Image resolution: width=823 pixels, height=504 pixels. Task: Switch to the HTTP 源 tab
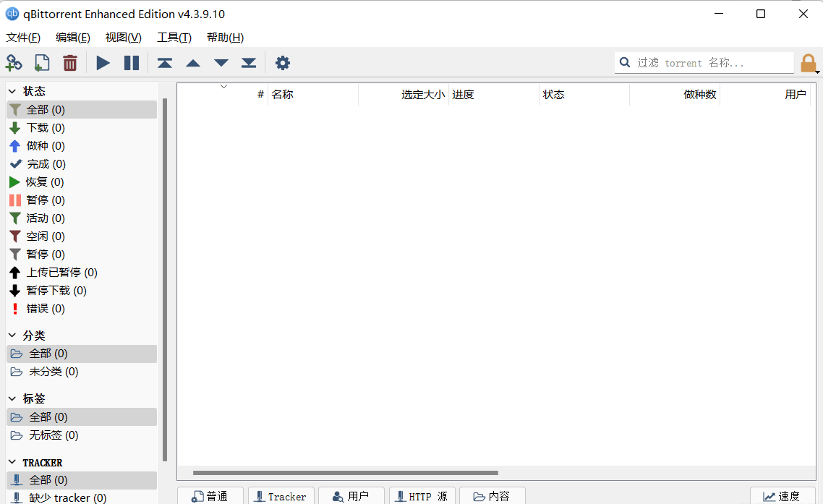point(422,496)
